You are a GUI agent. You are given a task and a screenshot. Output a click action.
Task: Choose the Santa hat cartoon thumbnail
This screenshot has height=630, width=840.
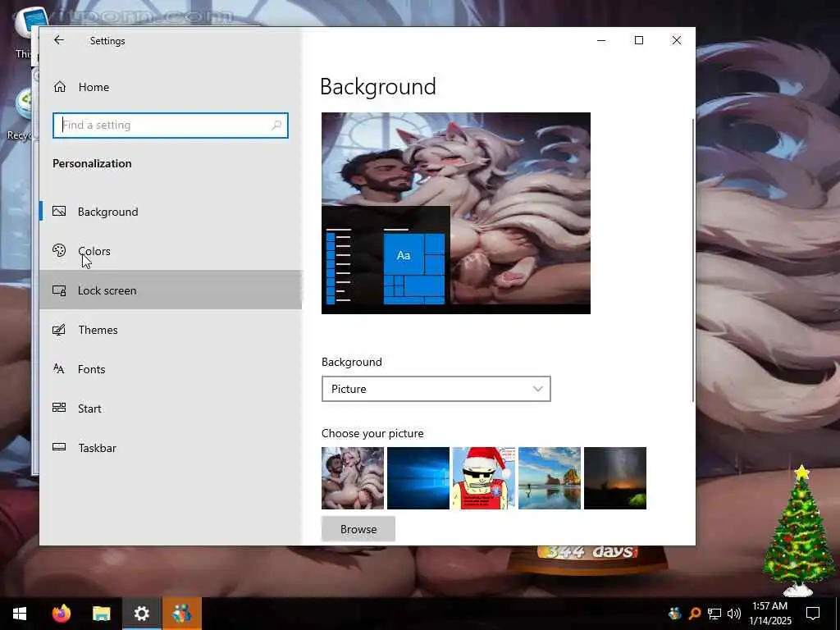coord(484,478)
